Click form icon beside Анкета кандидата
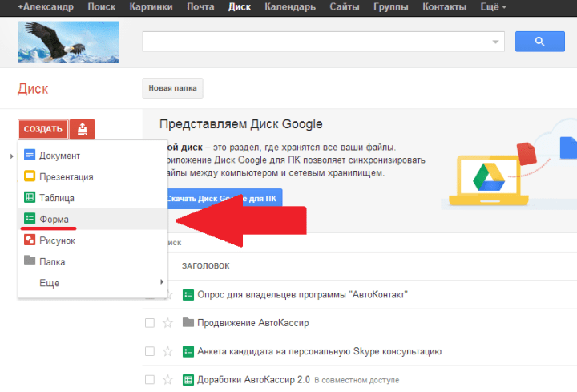 [188, 351]
